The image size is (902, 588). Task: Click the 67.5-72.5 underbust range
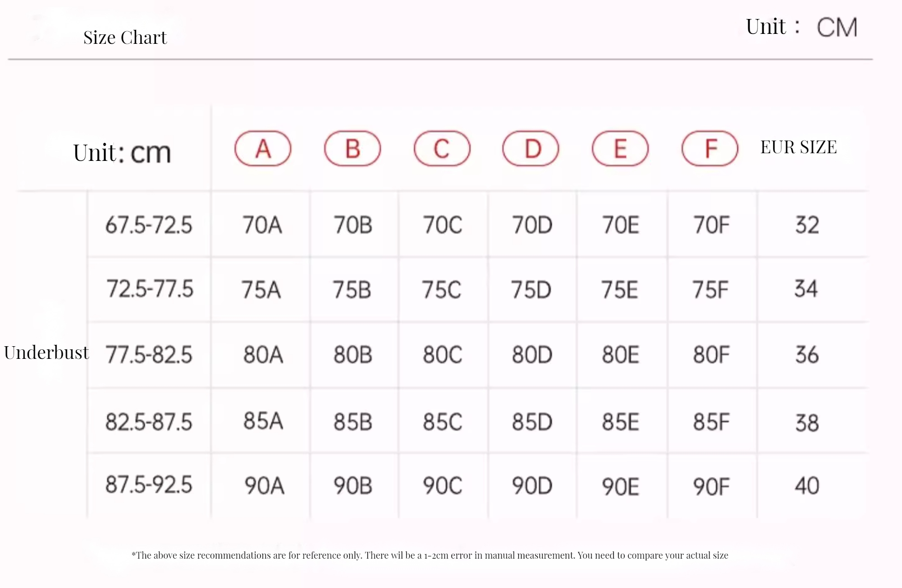click(149, 225)
